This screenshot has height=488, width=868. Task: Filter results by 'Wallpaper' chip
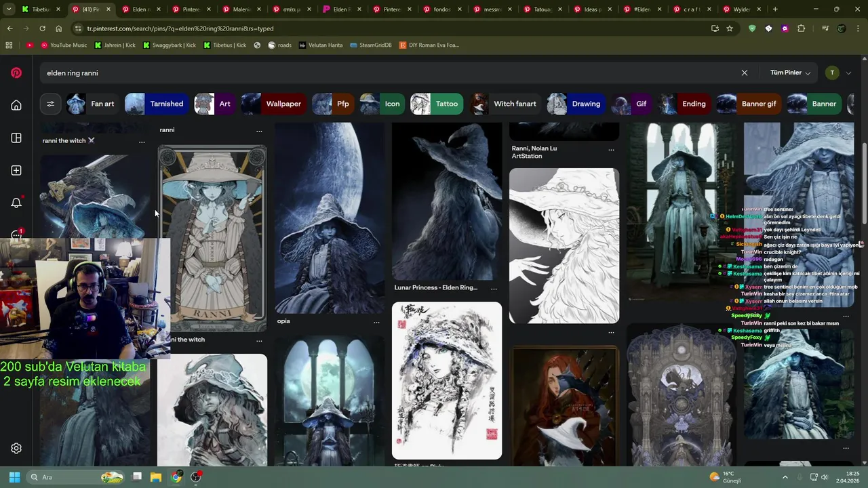[x=275, y=104]
